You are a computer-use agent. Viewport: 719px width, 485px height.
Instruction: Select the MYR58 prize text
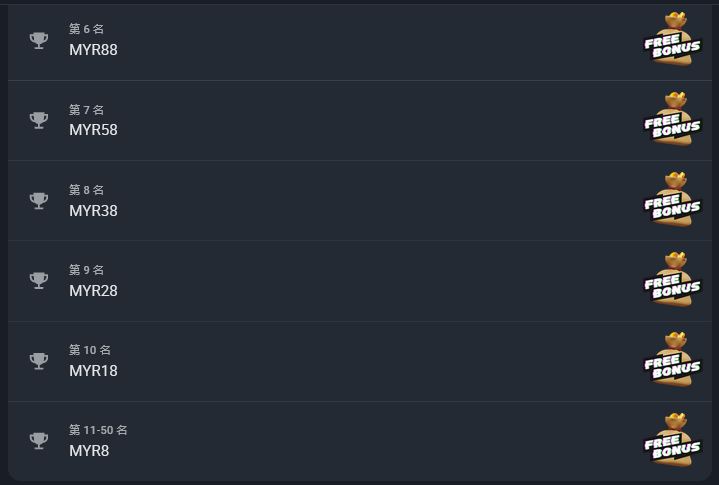[93, 130]
